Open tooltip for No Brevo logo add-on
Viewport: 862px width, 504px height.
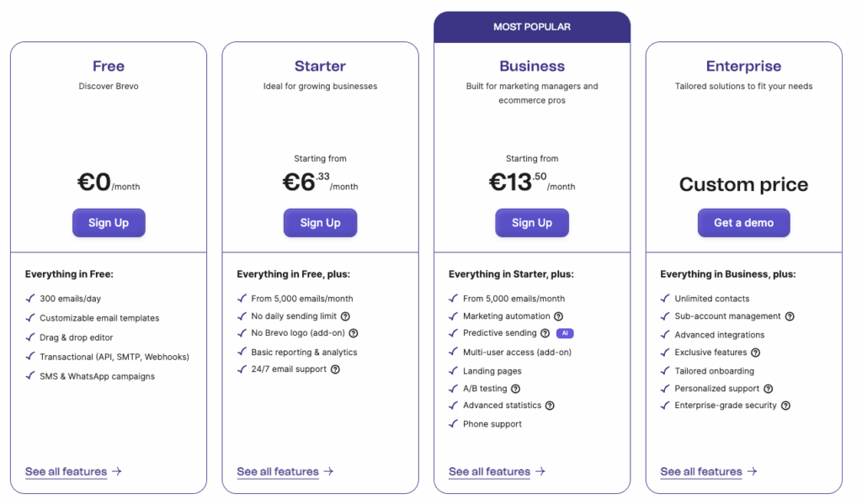(353, 334)
